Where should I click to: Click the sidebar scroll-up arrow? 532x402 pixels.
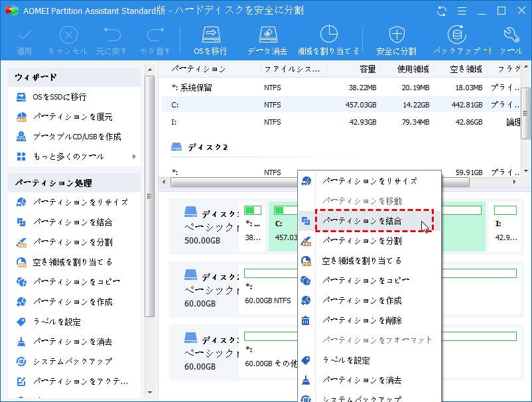pyautogui.click(x=150, y=70)
